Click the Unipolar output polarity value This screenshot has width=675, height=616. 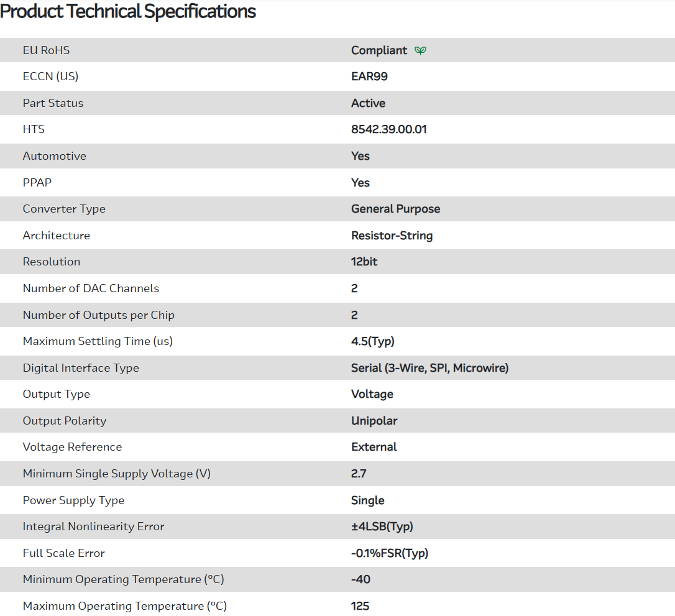(x=374, y=421)
